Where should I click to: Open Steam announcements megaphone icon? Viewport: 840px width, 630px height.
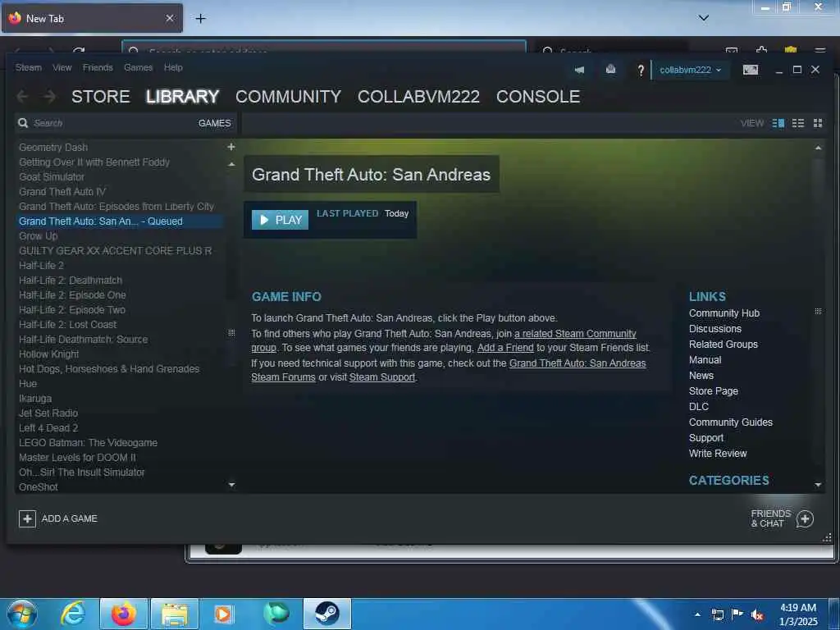pyautogui.click(x=579, y=70)
